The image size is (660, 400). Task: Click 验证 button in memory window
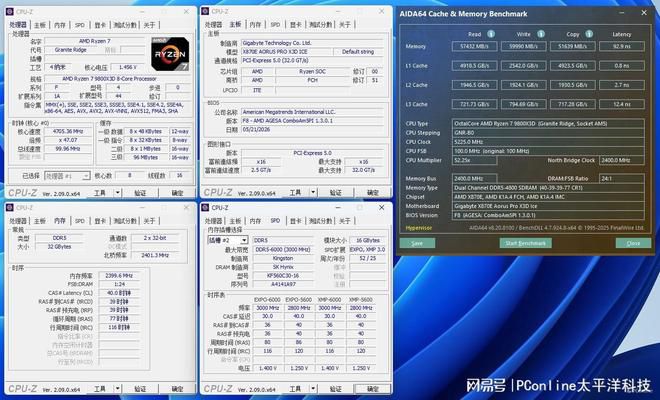pyautogui.click(x=140, y=389)
